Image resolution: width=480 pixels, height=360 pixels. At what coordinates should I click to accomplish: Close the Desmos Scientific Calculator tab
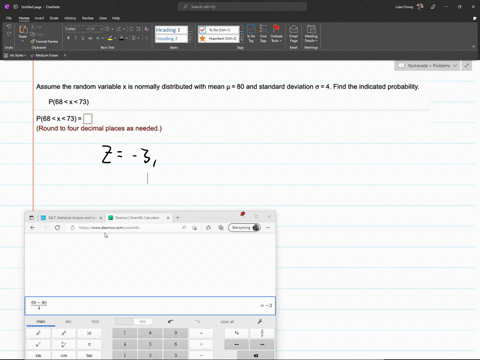[x=168, y=218]
